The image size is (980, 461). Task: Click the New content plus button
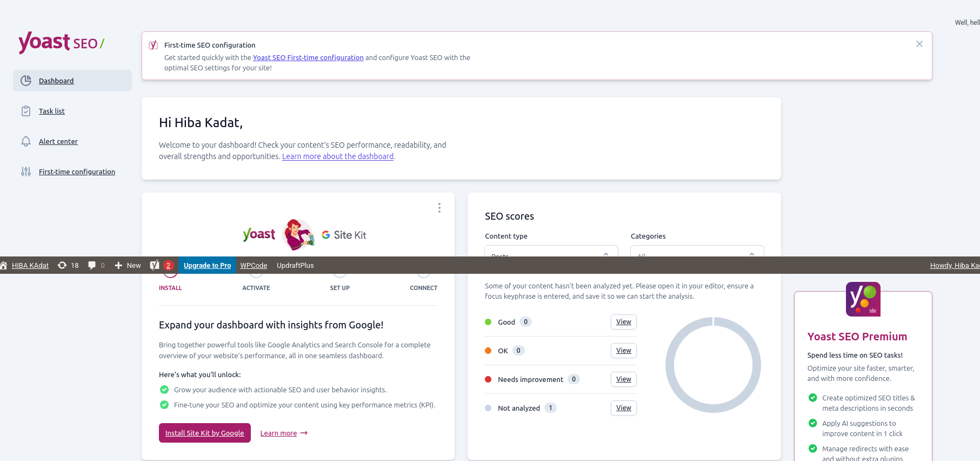point(128,265)
